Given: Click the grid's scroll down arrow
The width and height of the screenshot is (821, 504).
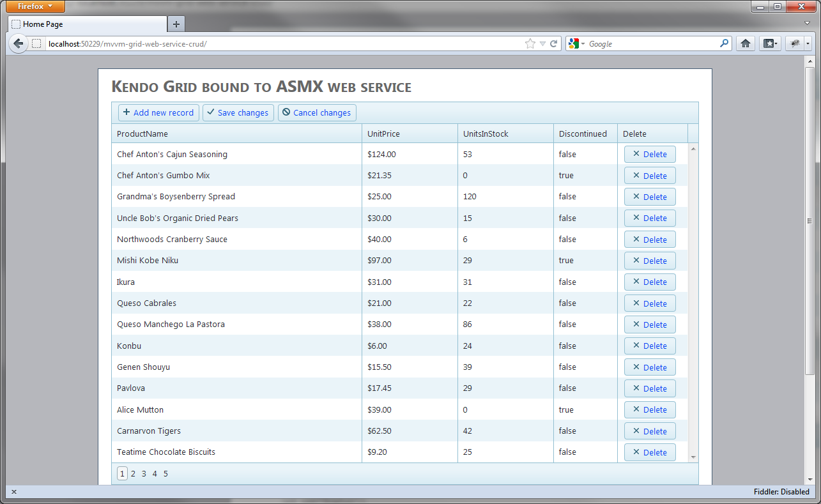Looking at the screenshot, I should [693, 457].
